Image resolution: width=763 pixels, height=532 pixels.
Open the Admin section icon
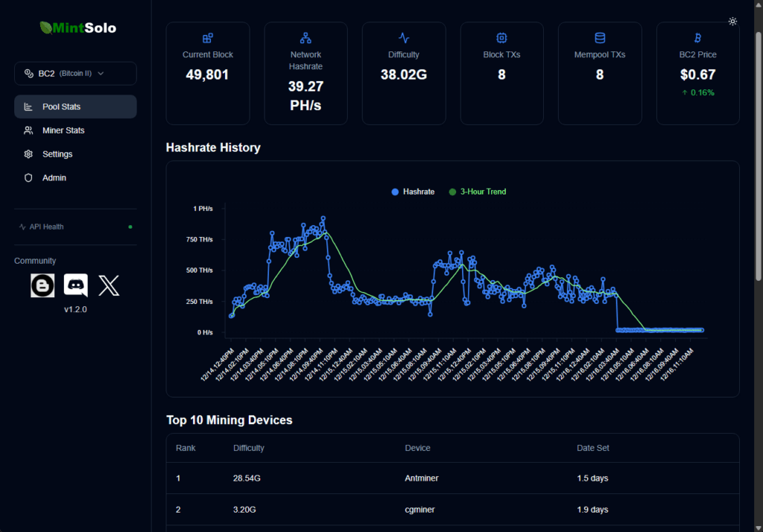point(28,177)
